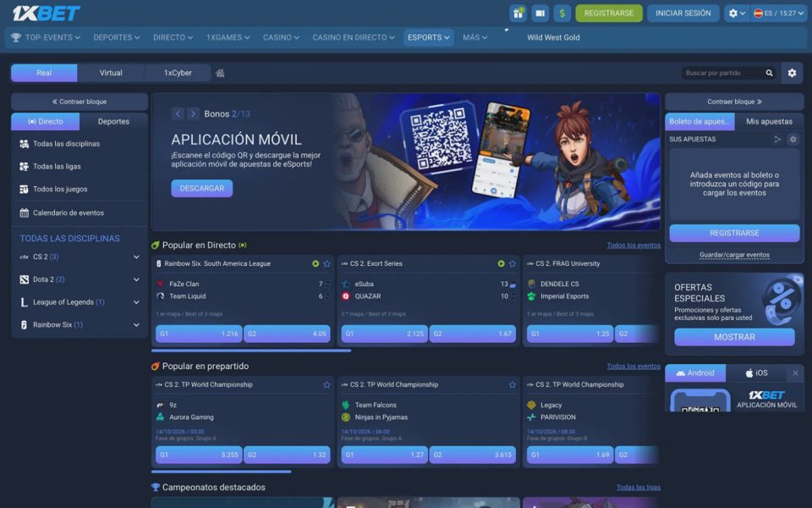Screen dimensions: 812x508
Task: Collapse the left sidebar block
Action: (x=80, y=102)
